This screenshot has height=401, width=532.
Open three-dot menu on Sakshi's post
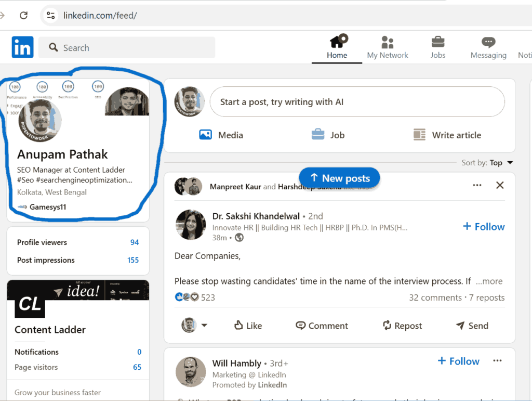pos(477,185)
